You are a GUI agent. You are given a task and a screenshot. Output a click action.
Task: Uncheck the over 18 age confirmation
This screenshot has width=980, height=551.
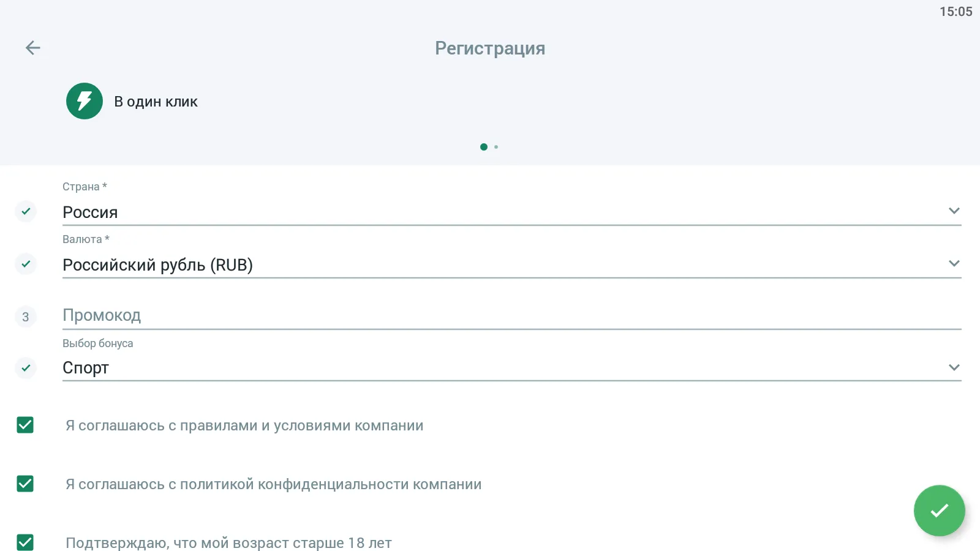click(25, 542)
